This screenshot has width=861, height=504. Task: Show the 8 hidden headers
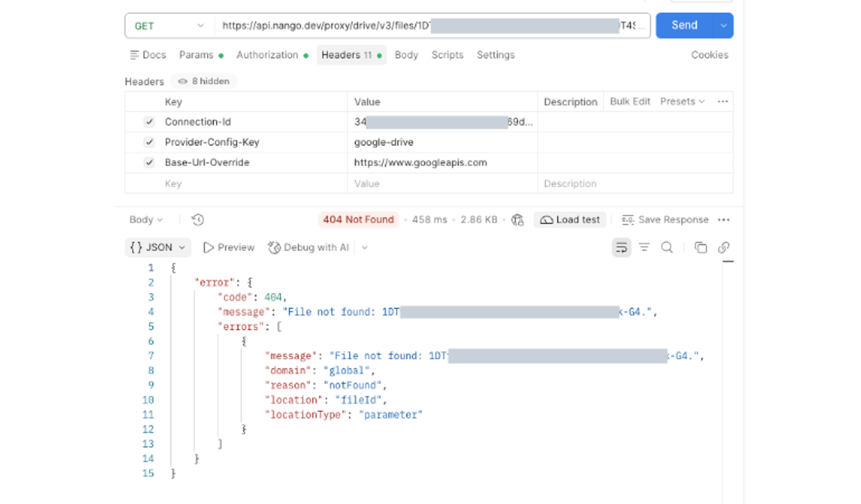coord(204,81)
